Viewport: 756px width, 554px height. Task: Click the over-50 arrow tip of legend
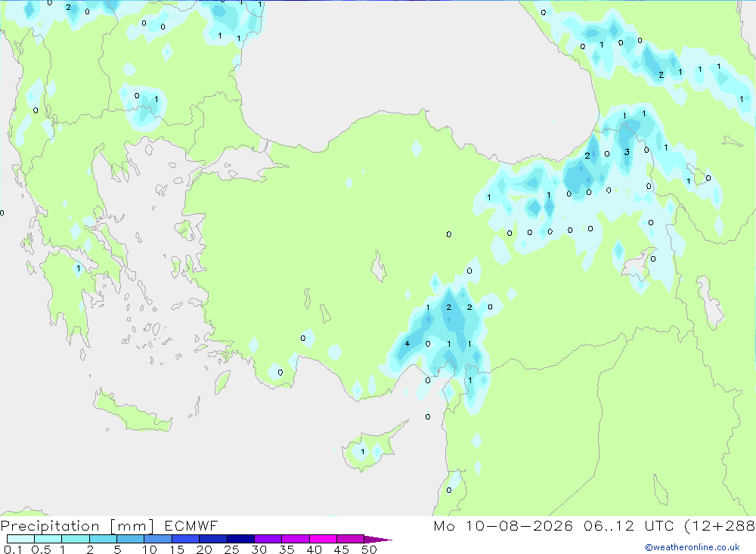click(x=378, y=539)
